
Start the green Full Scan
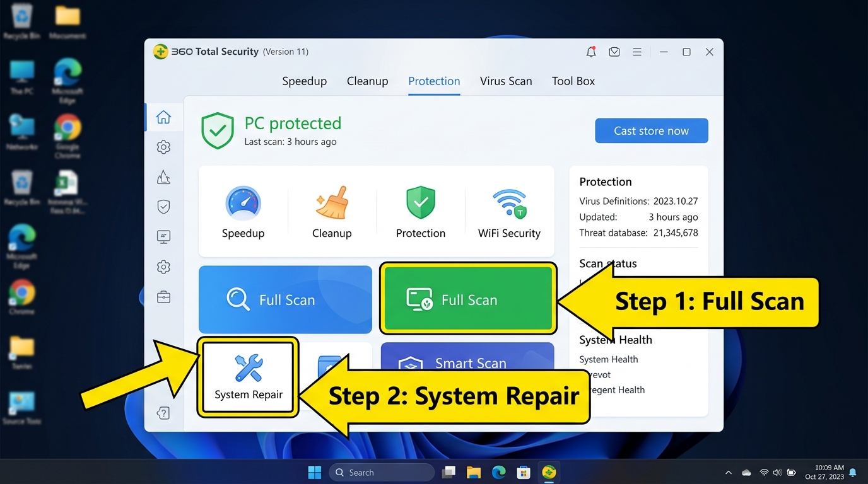pyautogui.click(x=467, y=299)
